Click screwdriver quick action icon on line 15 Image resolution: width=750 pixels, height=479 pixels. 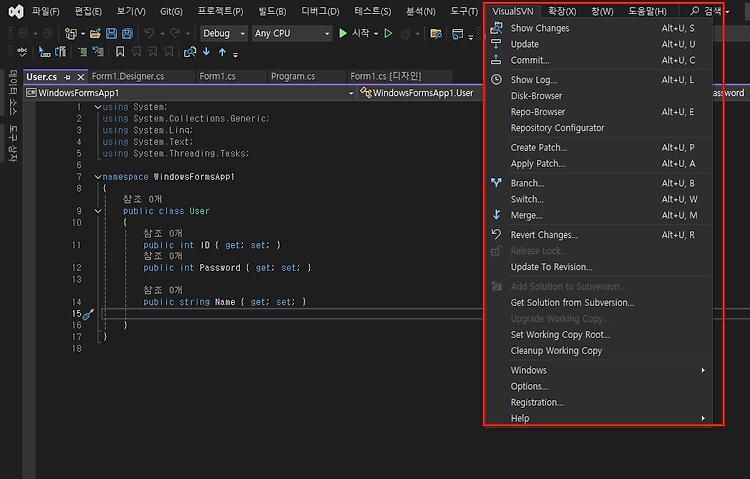[88, 314]
